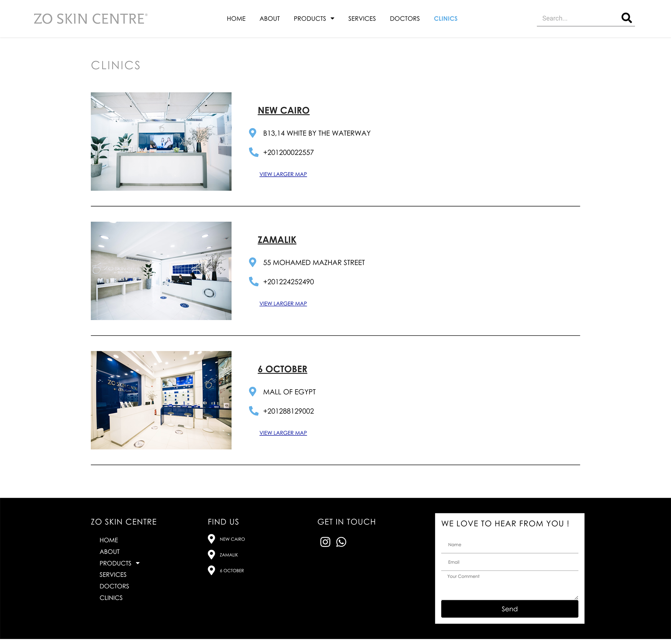Click address B13,14 White By The Waterway

click(317, 133)
